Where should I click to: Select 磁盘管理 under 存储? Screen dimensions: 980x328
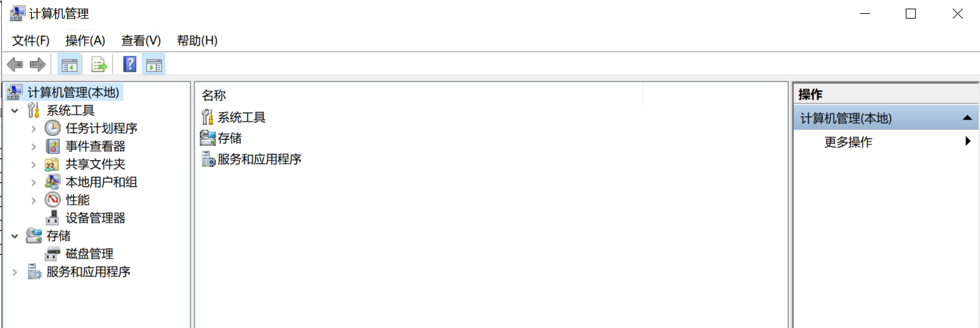tap(90, 254)
